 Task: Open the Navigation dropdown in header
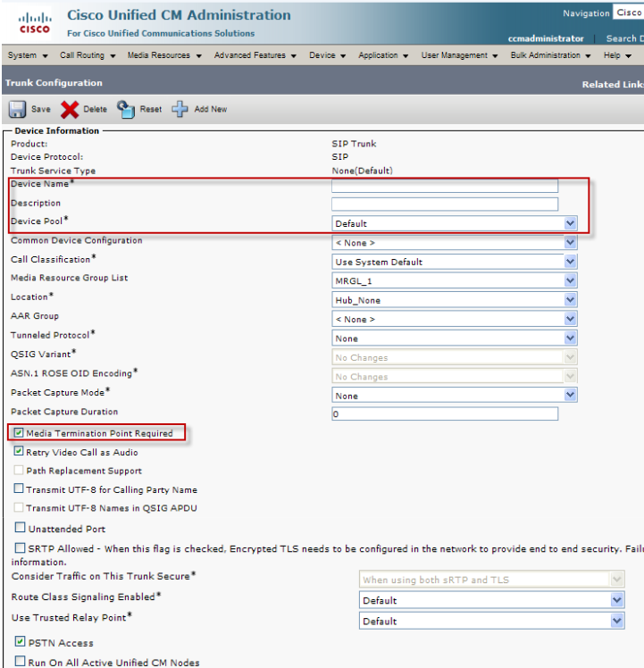click(628, 13)
